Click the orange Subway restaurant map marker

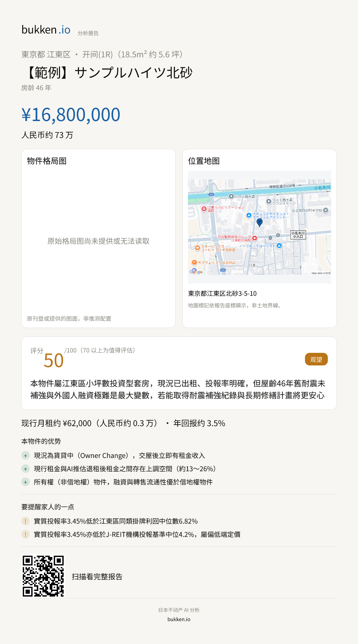click(x=194, y=262)
